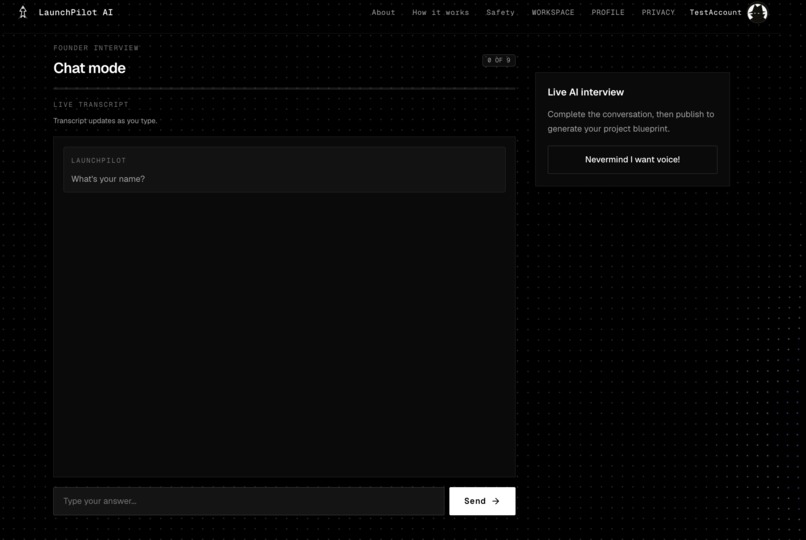Click the LaunchPilot rocket logo icon
Viewport: 806px width, 540px height.
point(23,12)
